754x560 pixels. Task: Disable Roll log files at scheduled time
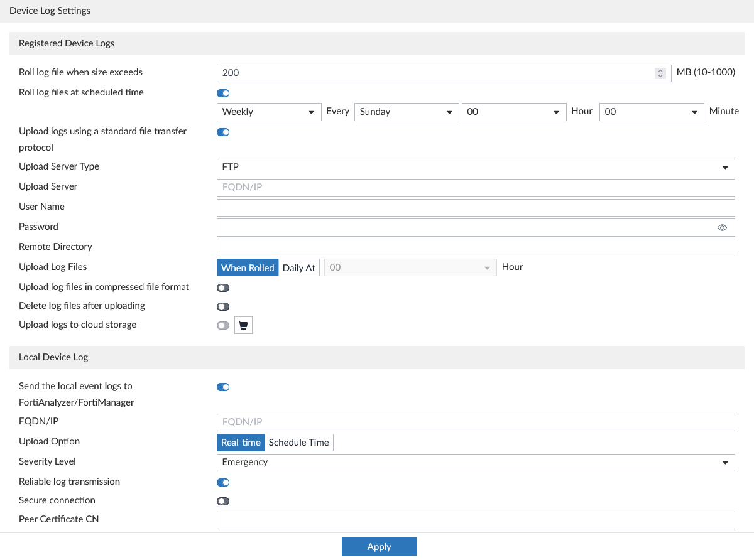pos(223,93)
